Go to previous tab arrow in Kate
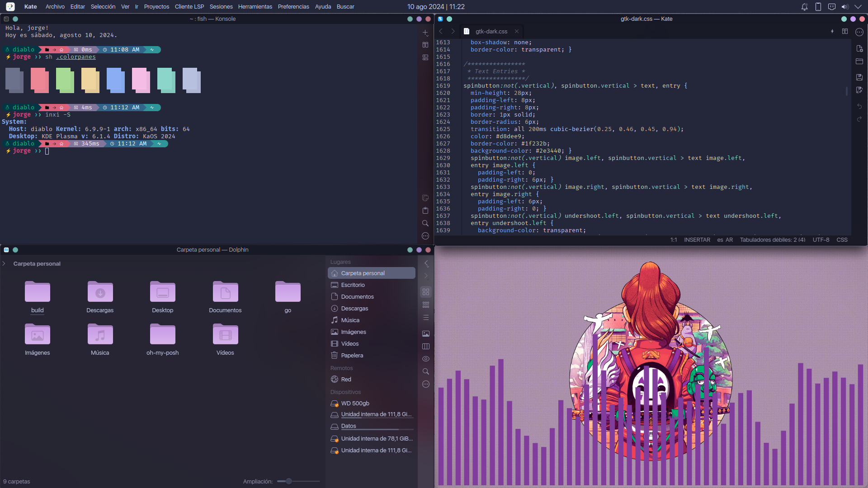 [441, 32]
